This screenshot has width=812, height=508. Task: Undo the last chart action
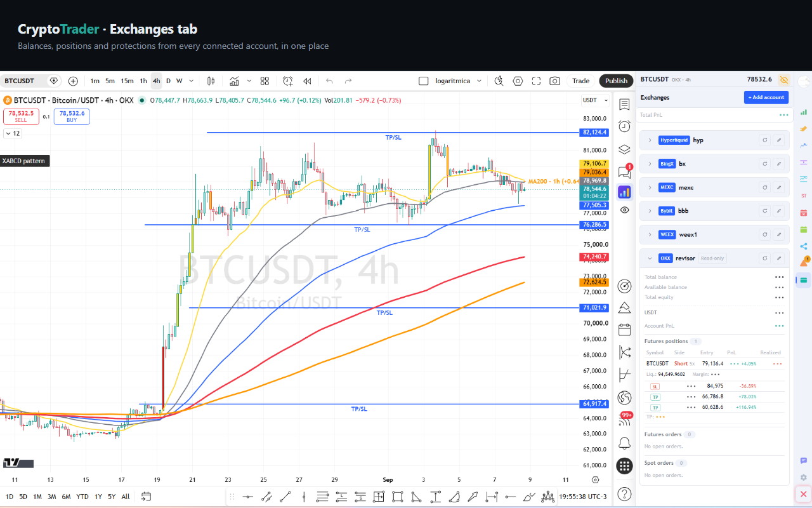(x=329, y=81)
